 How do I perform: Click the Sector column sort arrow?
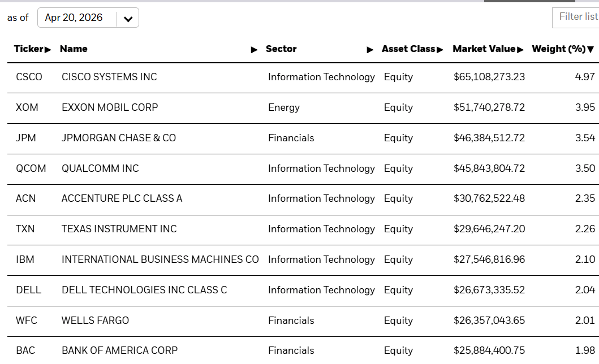(x=370, y=50)
